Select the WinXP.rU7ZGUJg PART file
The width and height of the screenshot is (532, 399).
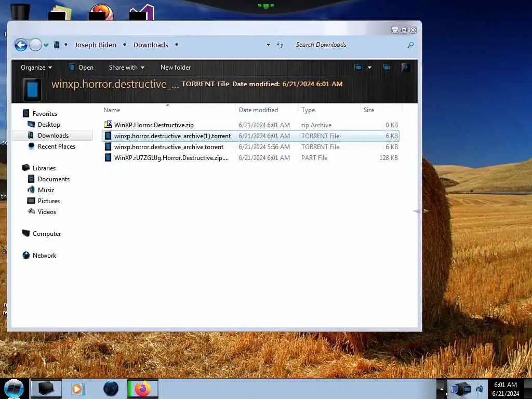click(250, 157)
